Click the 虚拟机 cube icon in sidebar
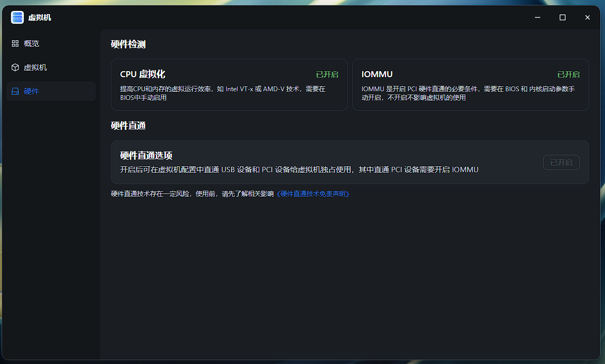605x364 pixels. tap(15, 67)
